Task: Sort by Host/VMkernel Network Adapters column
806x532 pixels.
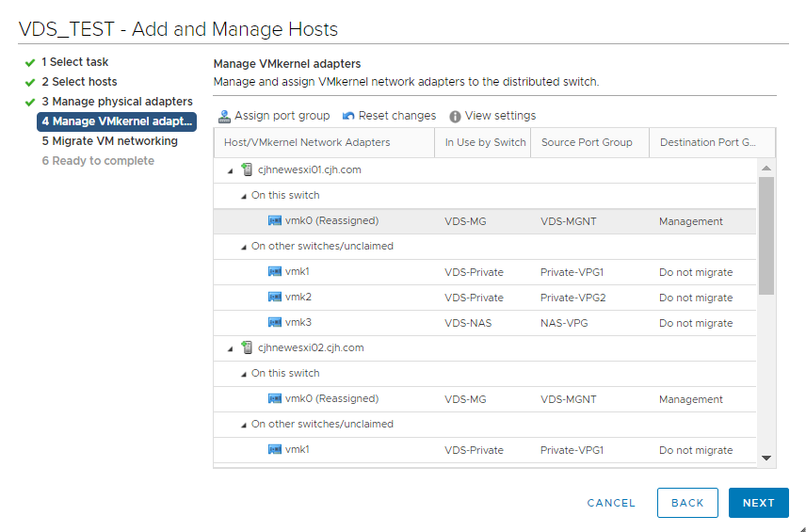Action: (324, 142)
